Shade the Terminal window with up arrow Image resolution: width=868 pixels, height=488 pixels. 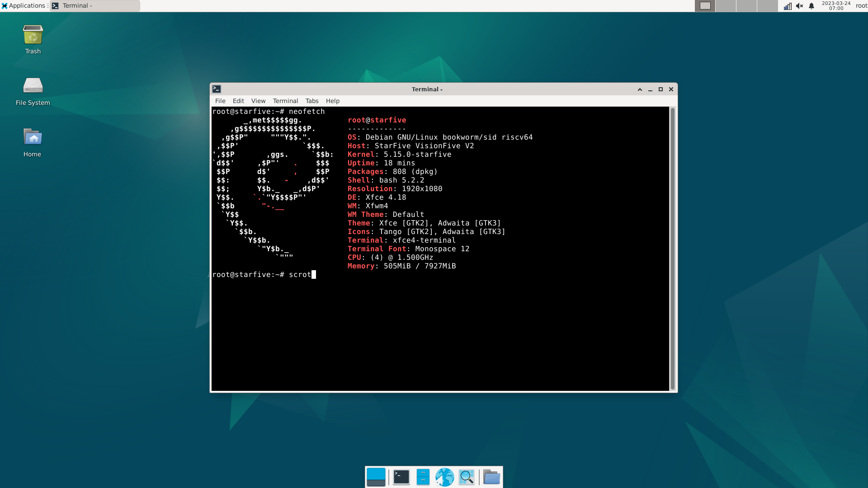click(x=640, y=89)
